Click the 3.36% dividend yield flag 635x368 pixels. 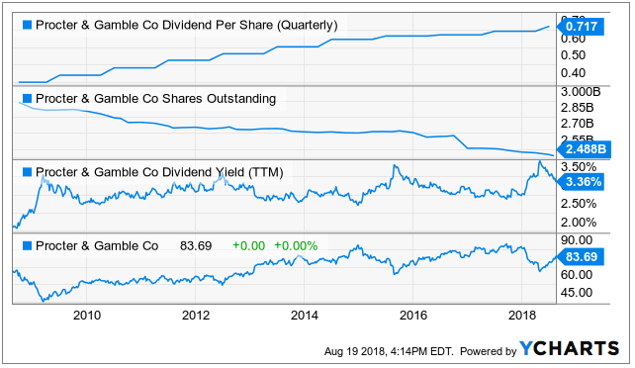tap(581, 182)
